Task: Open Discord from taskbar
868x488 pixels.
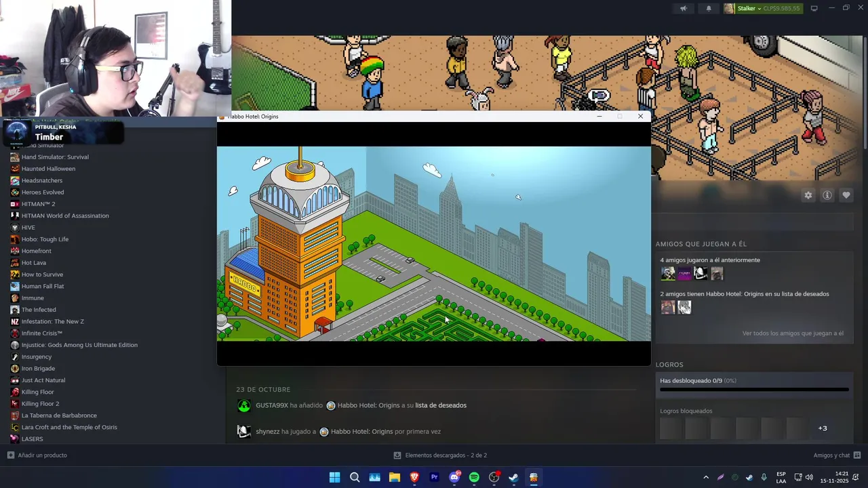Action: point(454,477)
